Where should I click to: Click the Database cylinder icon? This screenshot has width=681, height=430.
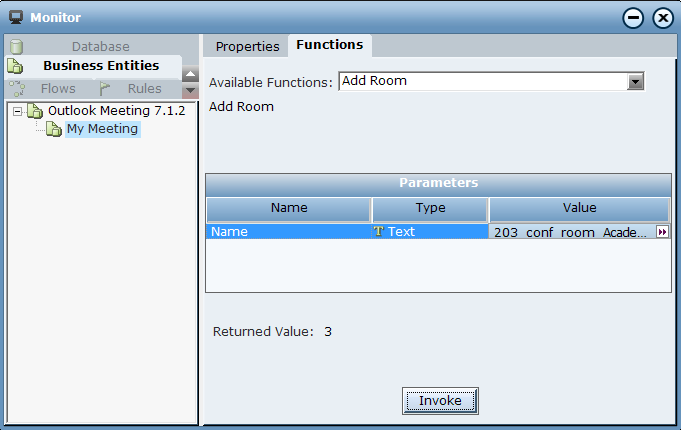coord(15,46)
